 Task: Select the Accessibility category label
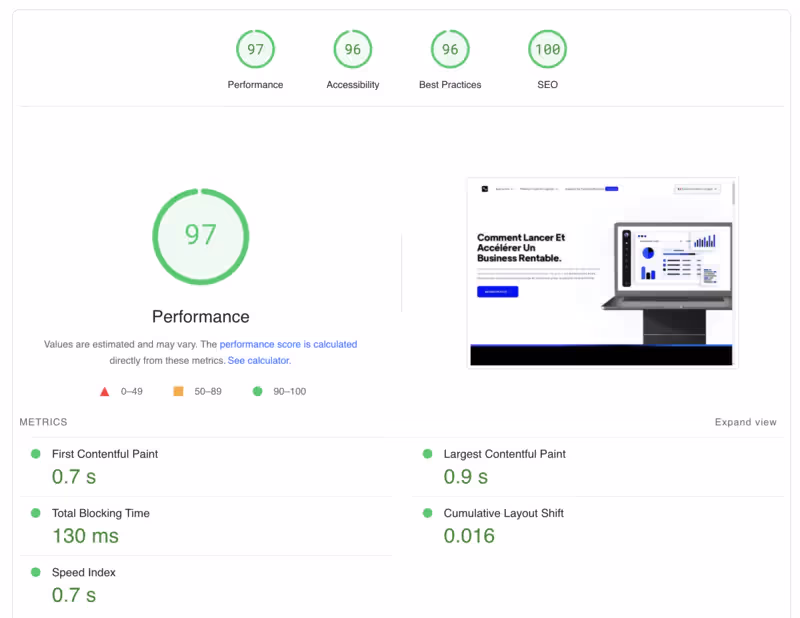(x=353, y=85)
